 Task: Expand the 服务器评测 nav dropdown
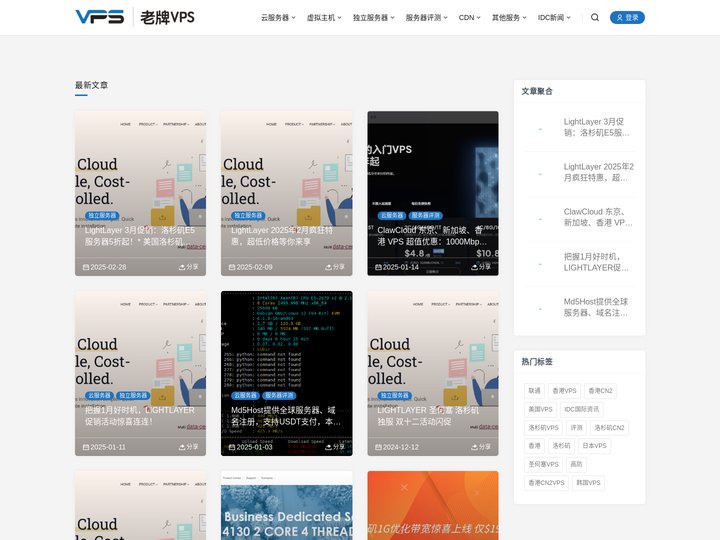coord(426,17)
